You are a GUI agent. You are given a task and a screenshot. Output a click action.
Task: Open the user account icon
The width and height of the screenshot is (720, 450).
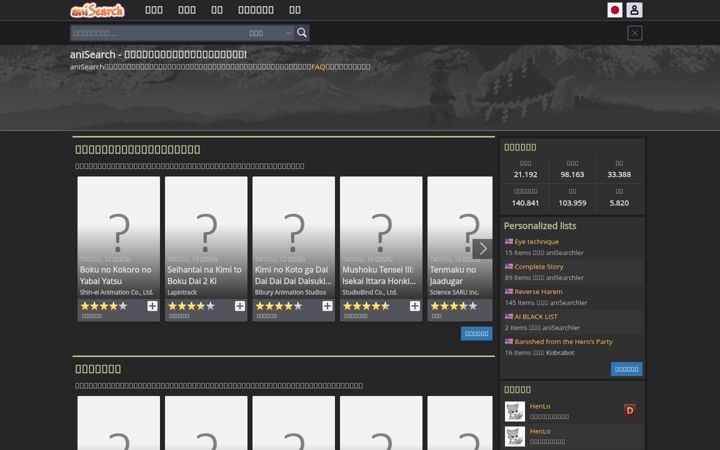point(634,10)
